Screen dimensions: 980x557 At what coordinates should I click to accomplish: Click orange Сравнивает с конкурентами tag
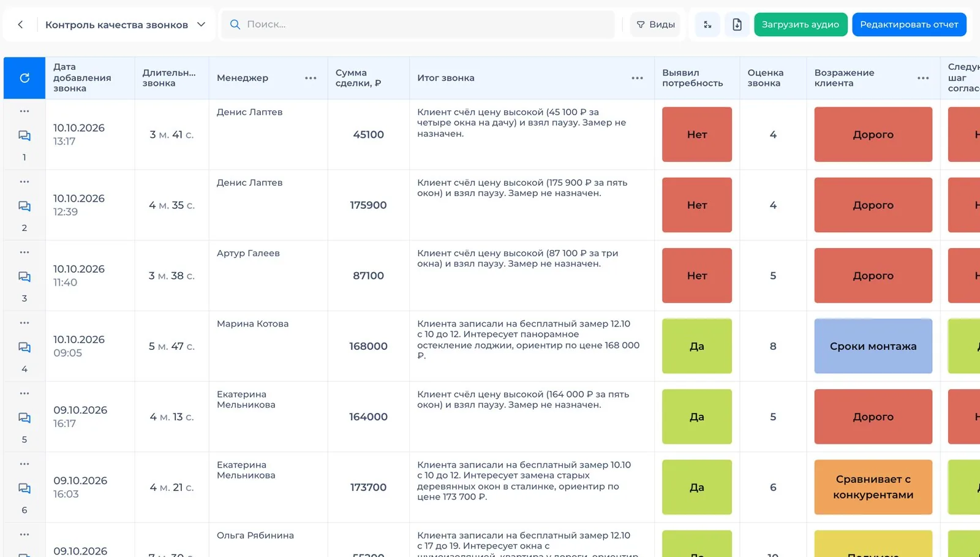coord(873,487)
